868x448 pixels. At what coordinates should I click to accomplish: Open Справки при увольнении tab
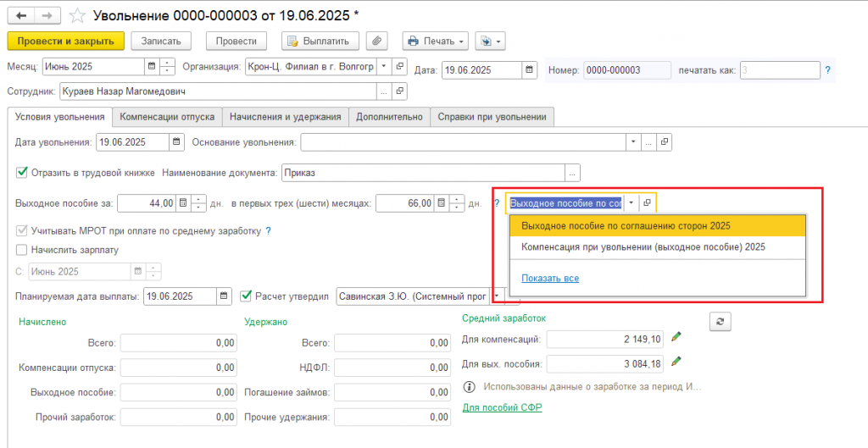click(492, 116)
